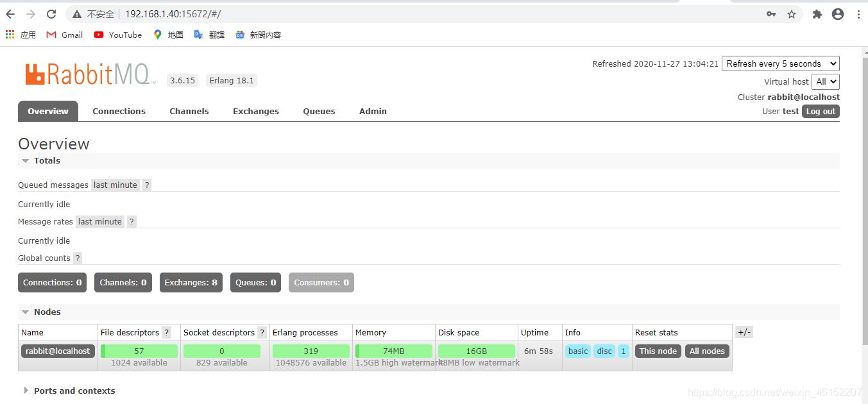
Task: Click the browser forward arrow
Action: [x=31, y=14]
